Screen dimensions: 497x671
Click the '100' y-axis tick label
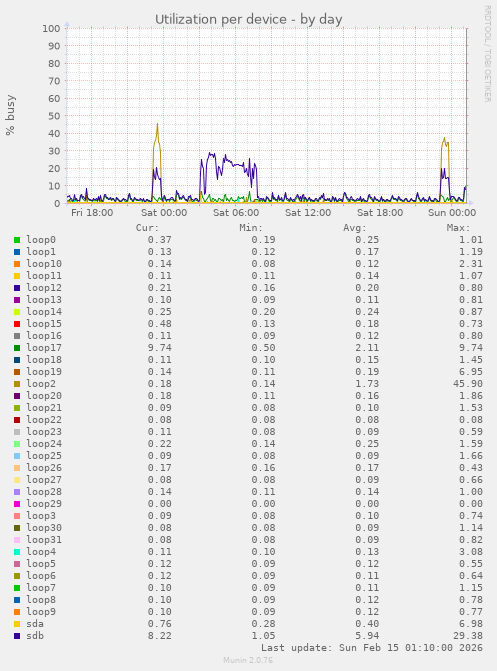[51, 29]
